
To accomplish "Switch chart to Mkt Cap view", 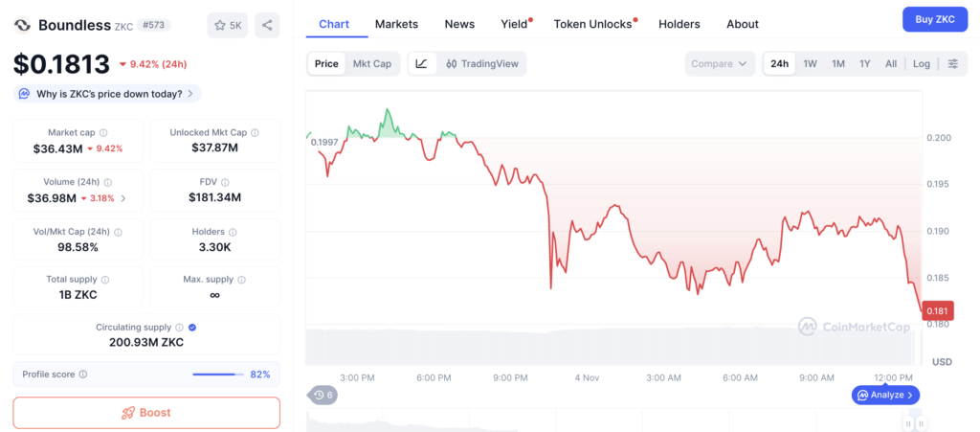I will [x=372, y=64].
